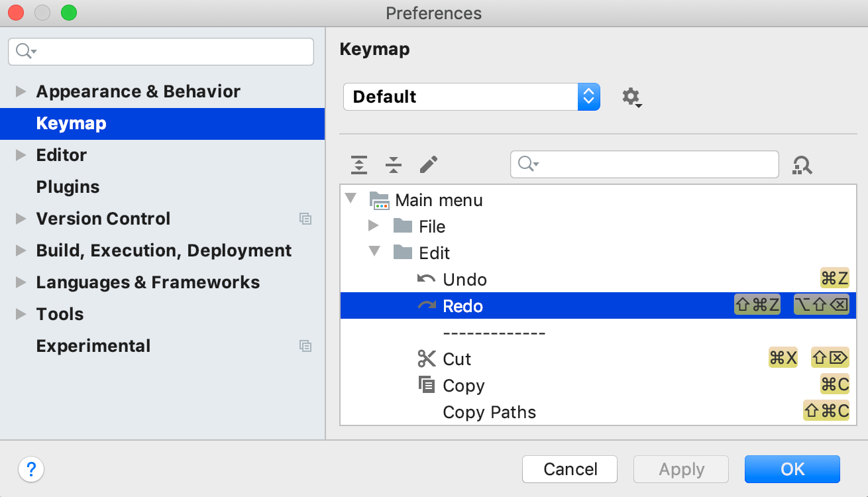Click the Collapse All icon in the keymap toolbar
Image resolution: width=868 pixels, height=497 pixels.
393,164
